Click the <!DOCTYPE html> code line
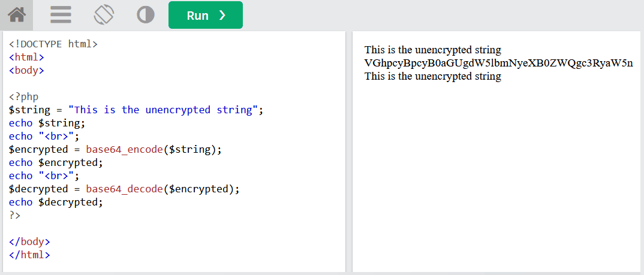Screen dimensions: 644x275 pos(53,44)
